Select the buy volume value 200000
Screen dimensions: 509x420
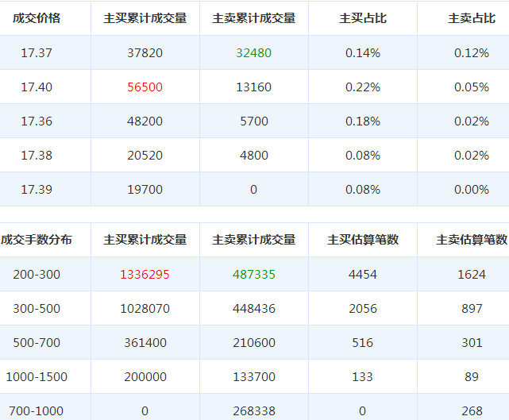(145, 377)
